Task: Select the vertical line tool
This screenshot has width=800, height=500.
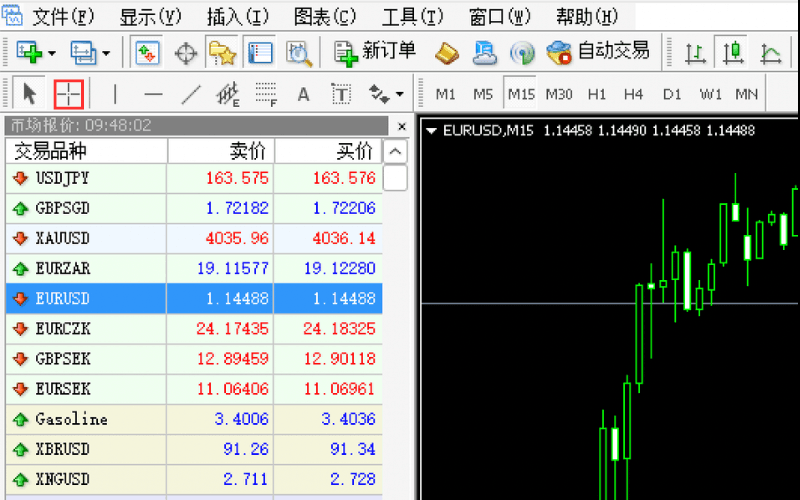Action: tap(115, 94)
